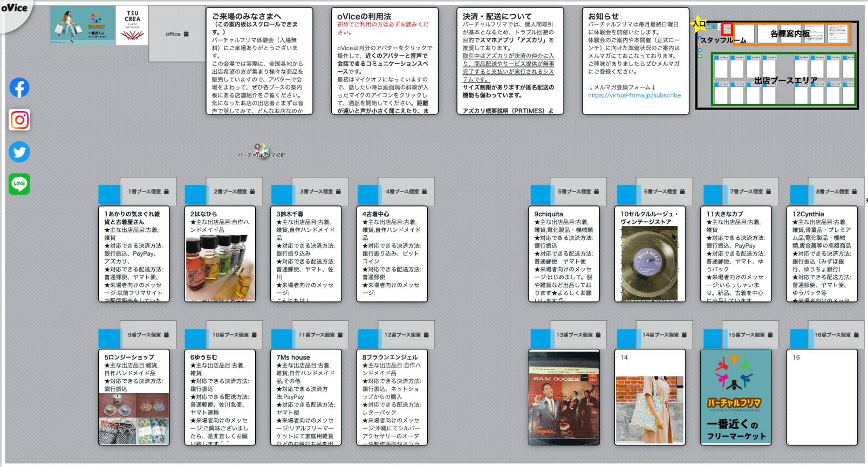Click the vinyl record image in booth 10

click(x=650, y=263)
